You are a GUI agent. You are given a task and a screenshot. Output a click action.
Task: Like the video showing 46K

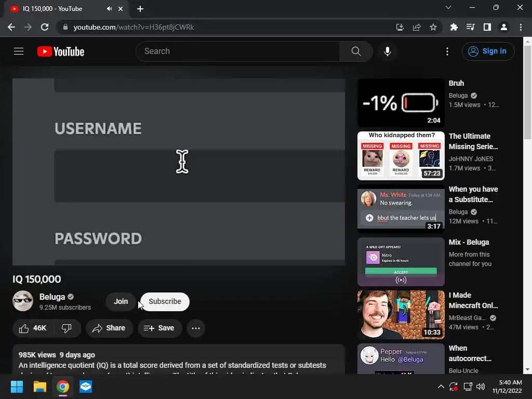click(x=33, y=328)
